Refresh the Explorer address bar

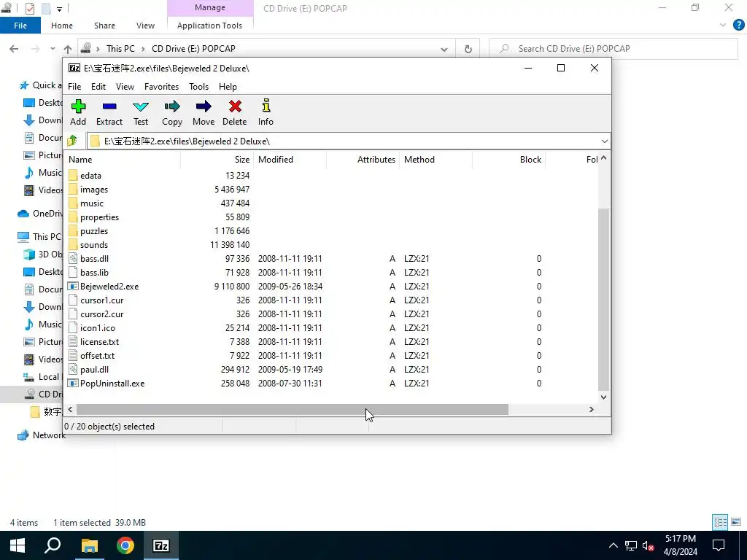tap(468, 49)
